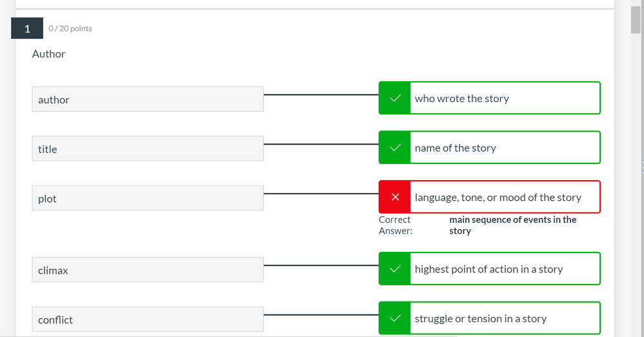Select the 'plot' term box
Image resolution: width=644 pixels, height=337 pixels.
[x=148, y=198]
